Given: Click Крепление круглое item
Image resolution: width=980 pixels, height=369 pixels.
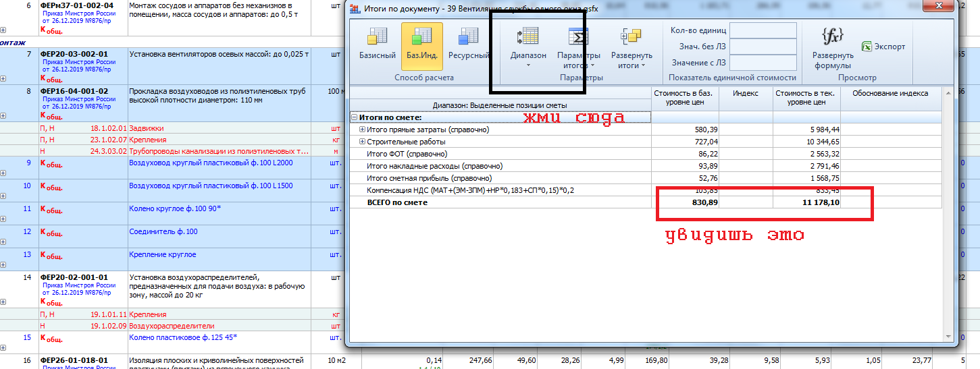Looking at the screenshot, I should point(163,254).
